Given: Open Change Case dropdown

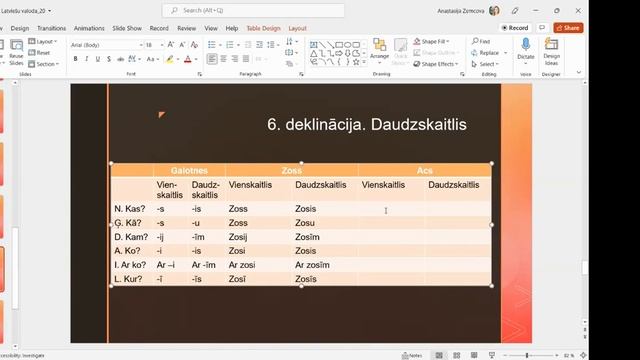Looking at the screenshot, I should [153, 59].
